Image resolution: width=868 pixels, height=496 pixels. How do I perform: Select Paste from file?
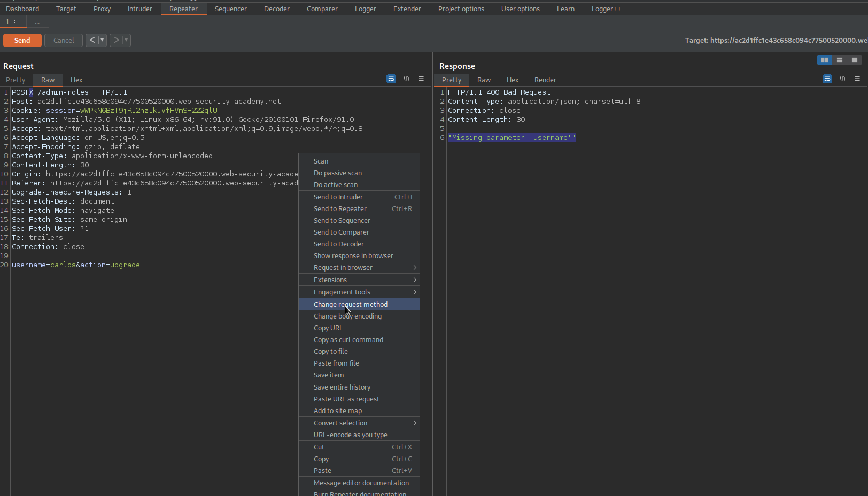[359, 363]
